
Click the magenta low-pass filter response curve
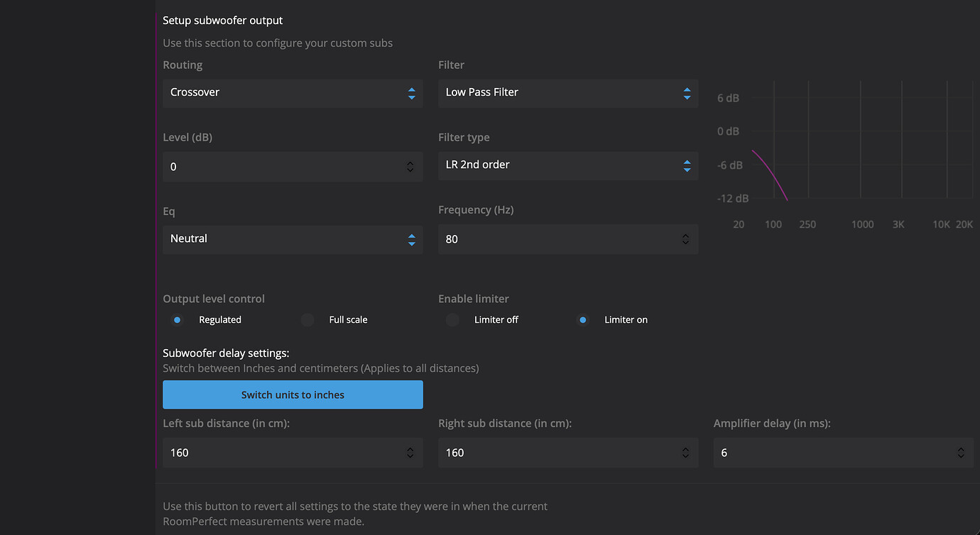pyautogui.click(x=771, y=172)
